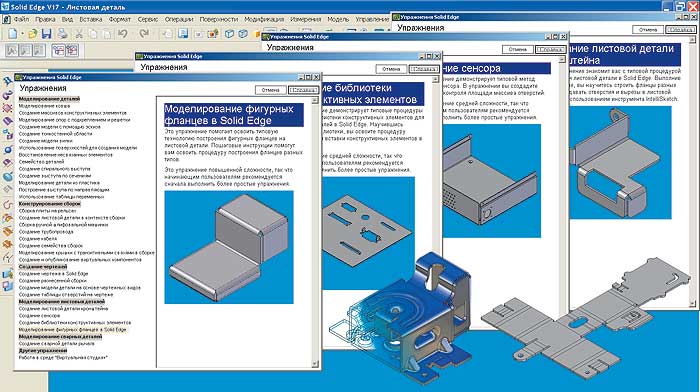Image resolution: width=700 pixels, height=392 pixels.
Task: Click Отмена in the front Упражнения window
Action: coord(271,90)
